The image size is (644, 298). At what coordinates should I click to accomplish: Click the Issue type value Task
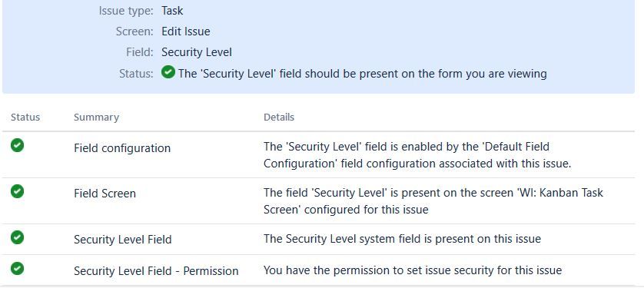[x=172, y=11]
